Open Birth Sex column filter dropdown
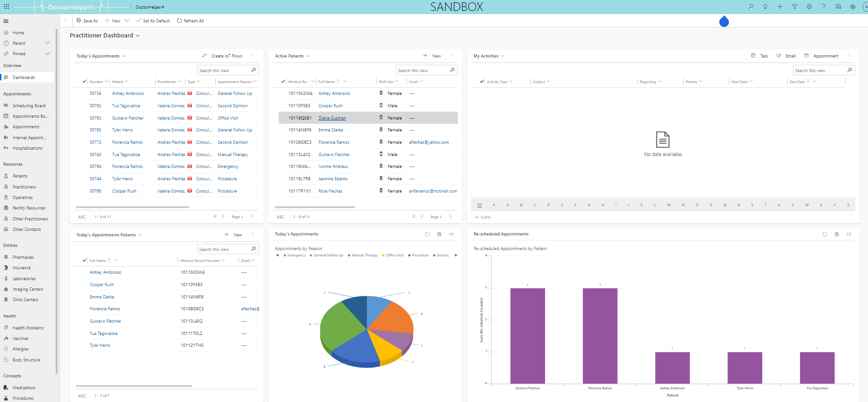 397,82
